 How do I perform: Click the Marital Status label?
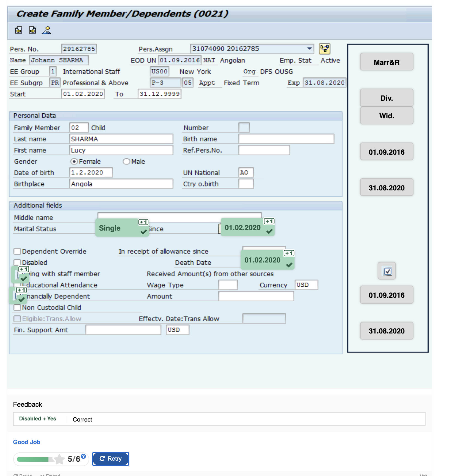coord(35,229)
